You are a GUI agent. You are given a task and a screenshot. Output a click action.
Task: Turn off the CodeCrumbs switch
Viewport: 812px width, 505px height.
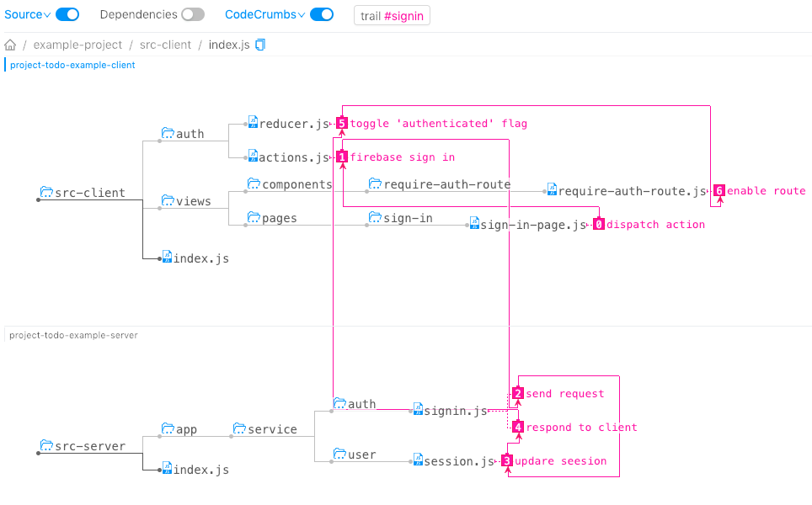[x=322, y=14]
